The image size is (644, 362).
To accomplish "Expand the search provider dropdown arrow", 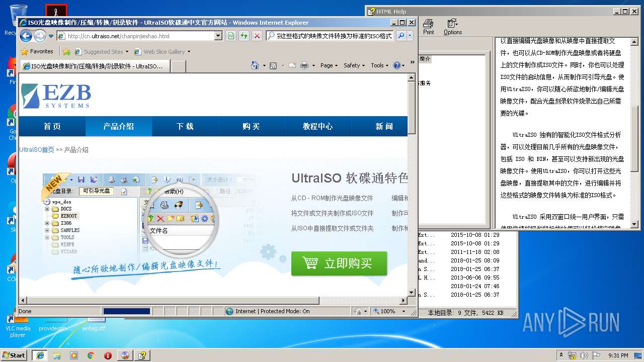I will coord(410,36).
